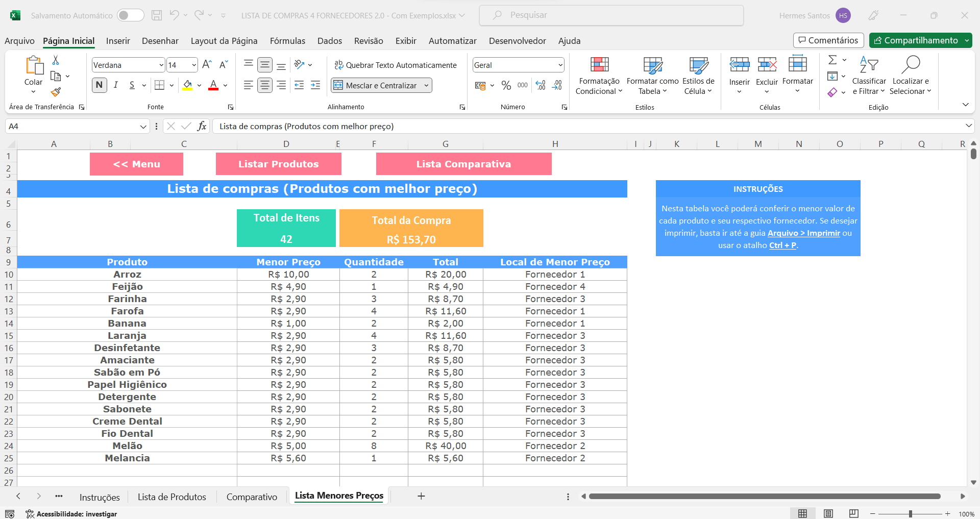The width and height of the screenshot is (980, 519).
Task: Click the Increase Indent icon
Action: click(315, 85)
